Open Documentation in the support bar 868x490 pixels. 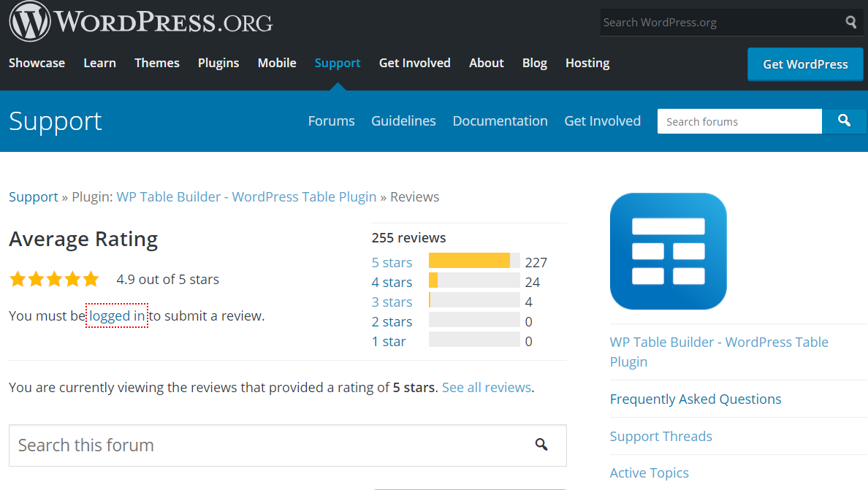pos(500,121)
